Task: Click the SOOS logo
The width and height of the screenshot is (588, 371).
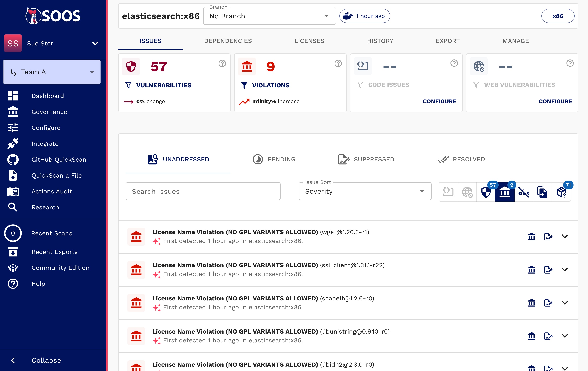Action: click(53, 16)
